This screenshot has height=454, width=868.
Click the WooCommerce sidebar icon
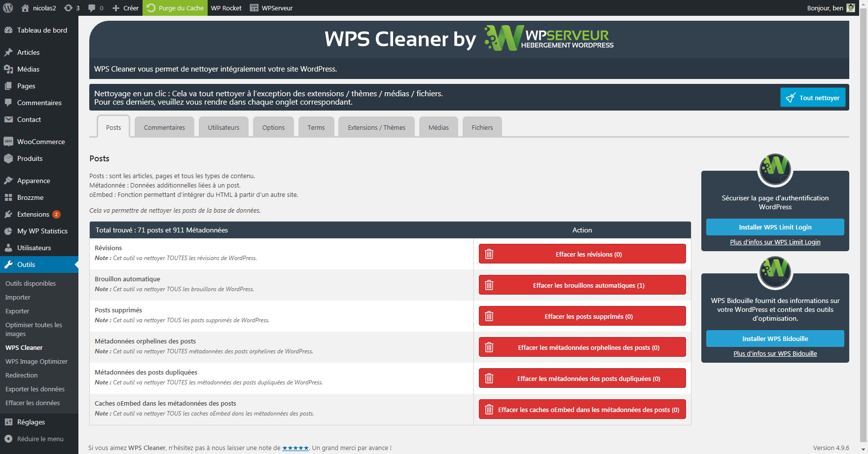tap(8, 142)
